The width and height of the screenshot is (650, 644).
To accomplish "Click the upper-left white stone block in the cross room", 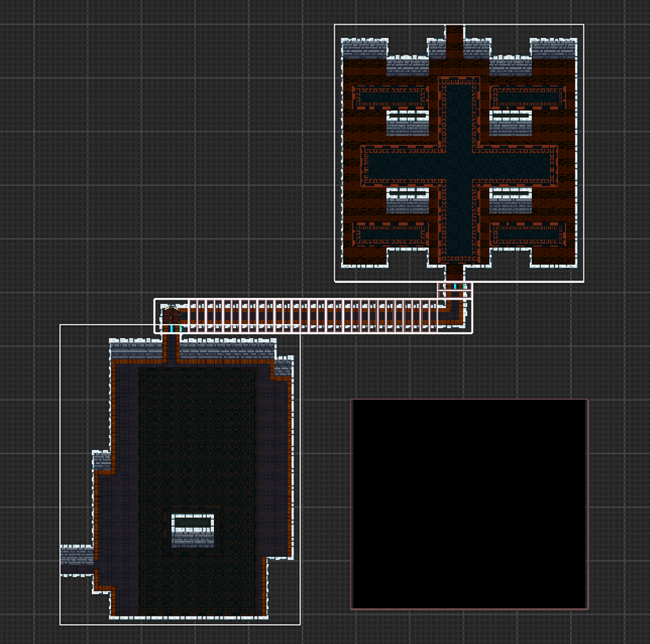I will (x=407, y=123).
